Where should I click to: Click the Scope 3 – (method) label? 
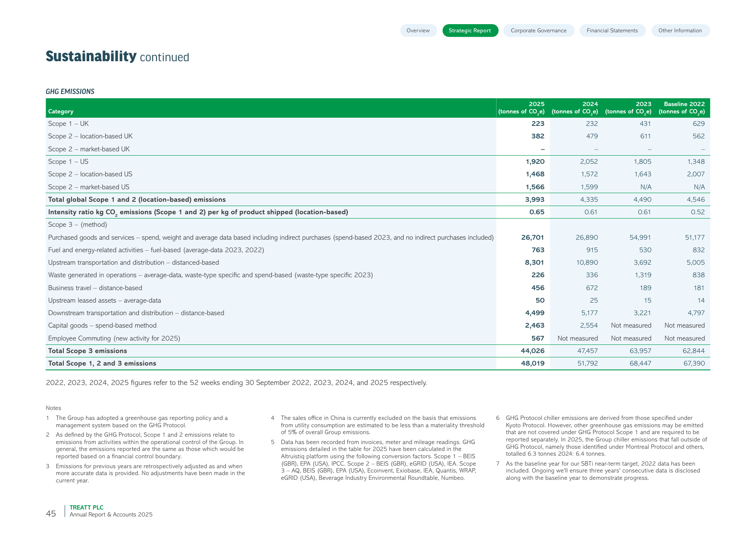78,225
